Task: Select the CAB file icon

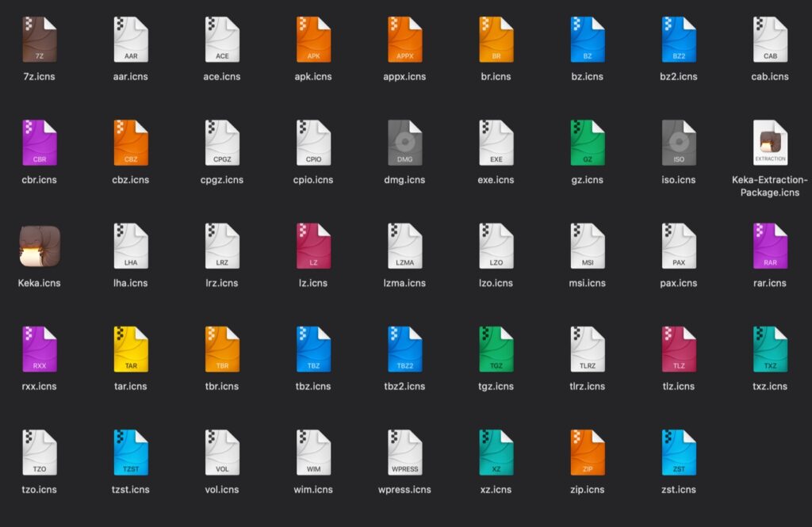Action: tap(770, 40)
